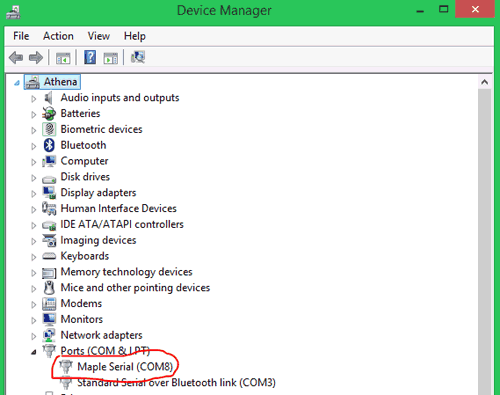Screen dimensions: 500x395
Task: Click the Human Interface Devices icon
Action: (x=49, y=208)
